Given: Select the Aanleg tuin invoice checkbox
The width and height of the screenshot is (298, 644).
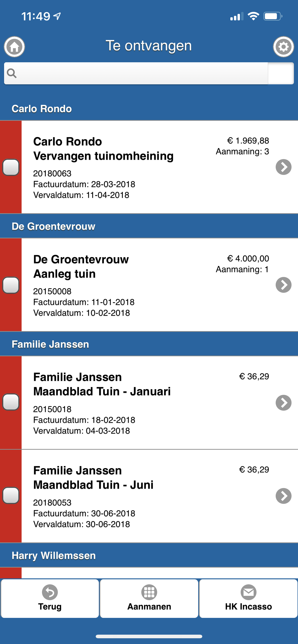Looking at the screenshot, I should (11, 285).
